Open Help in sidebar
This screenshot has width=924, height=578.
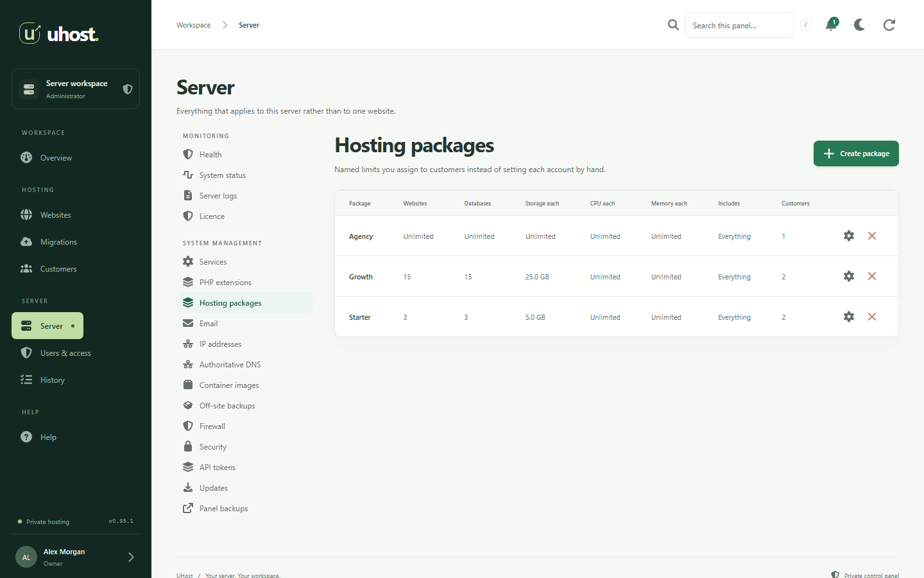(76, 437)
